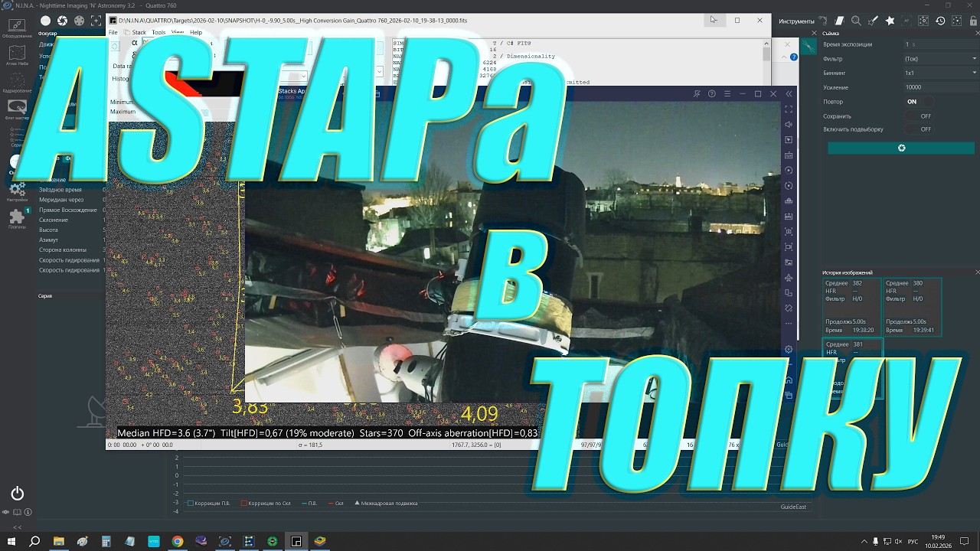Toggle the Коррекция П.В. legend checkbox

click(191, 504)
